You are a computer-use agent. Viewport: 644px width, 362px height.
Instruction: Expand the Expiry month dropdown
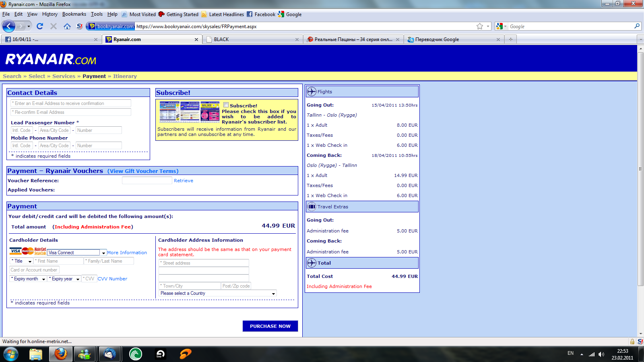click(28, 279)
